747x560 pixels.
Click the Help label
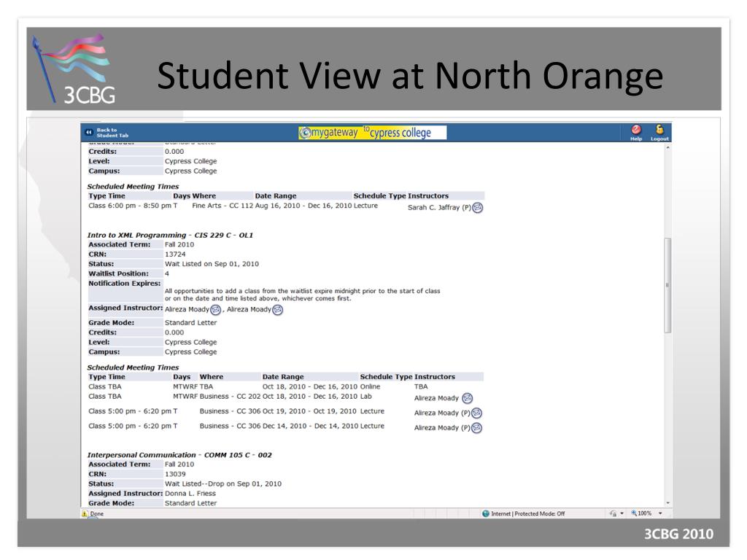[636, 139]
